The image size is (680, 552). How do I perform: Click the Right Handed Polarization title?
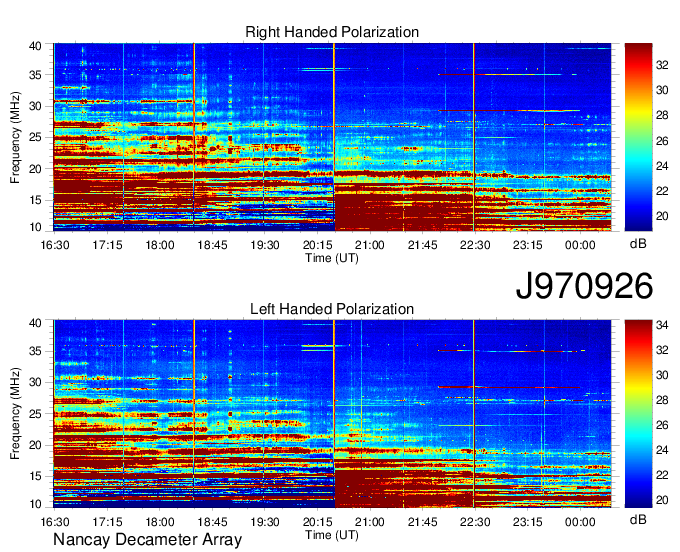click(332, 32)
